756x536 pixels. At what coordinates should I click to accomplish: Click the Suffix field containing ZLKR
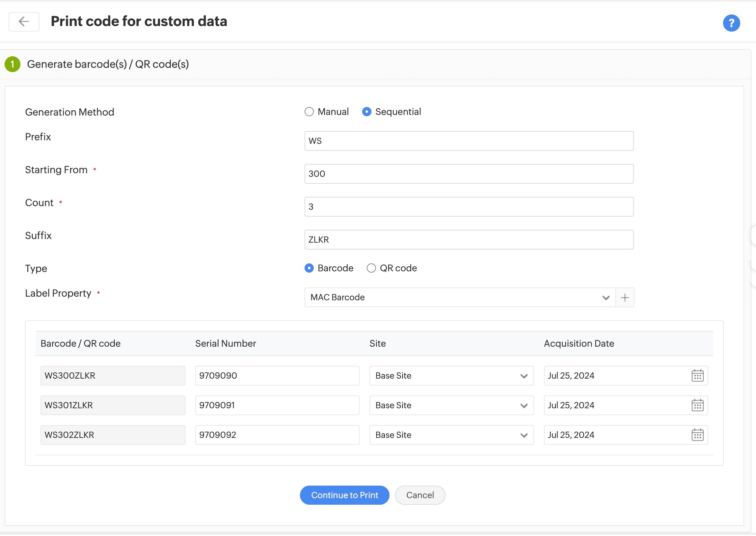coord(469,240)
